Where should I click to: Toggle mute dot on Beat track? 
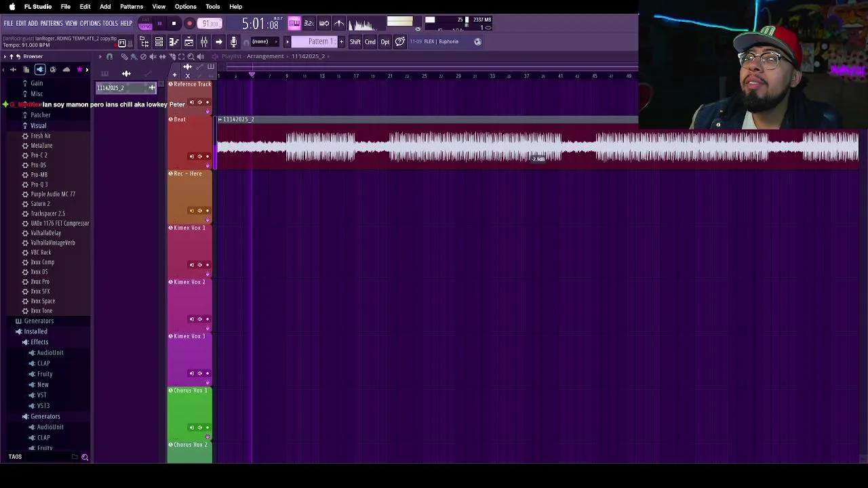pyautogui.click(x=208, y=157)
